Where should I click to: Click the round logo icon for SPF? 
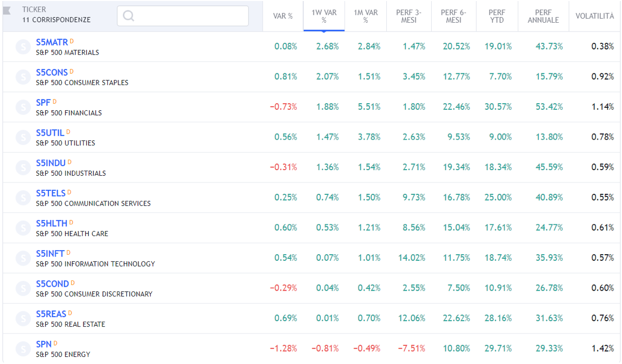[x=23, y=107]
